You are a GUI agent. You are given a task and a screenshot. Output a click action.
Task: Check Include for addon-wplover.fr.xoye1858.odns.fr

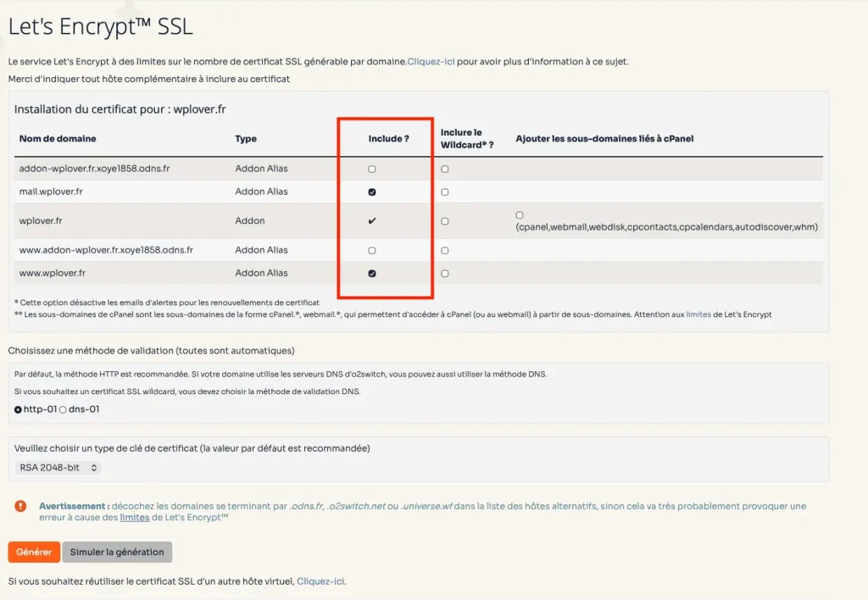pyautogui.click(x=372, y=169)
